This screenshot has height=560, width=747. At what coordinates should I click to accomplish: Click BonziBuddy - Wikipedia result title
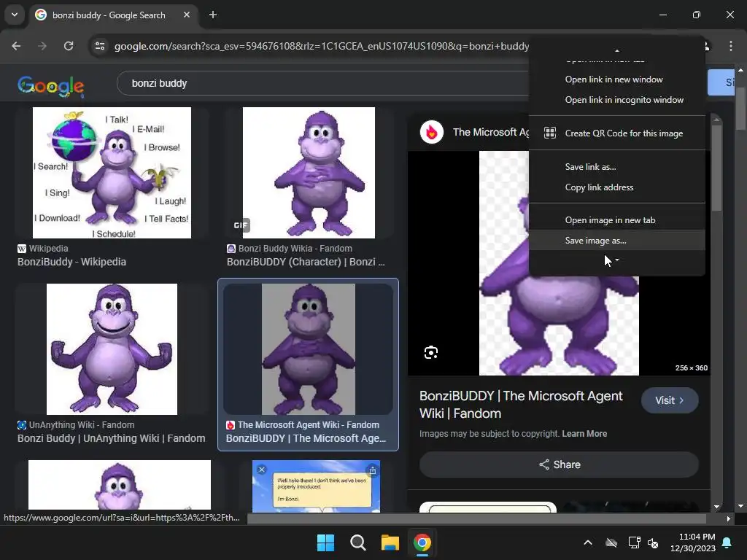click(71, 262)
